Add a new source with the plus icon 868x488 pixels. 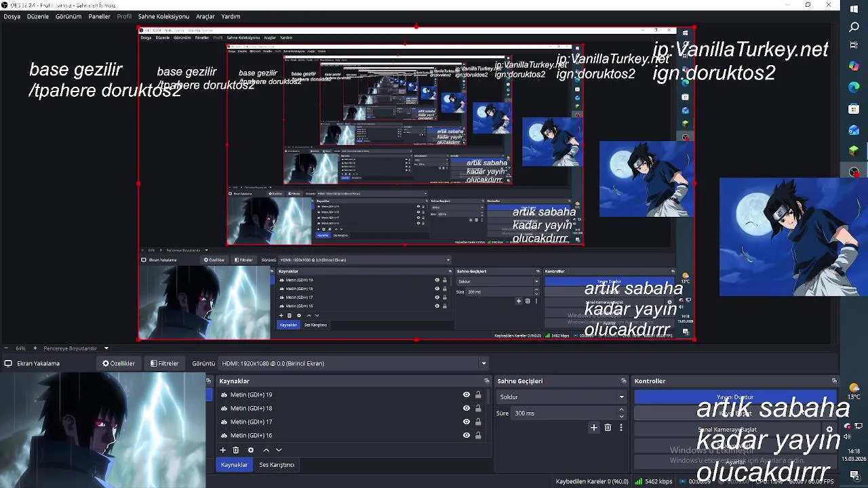222,450
